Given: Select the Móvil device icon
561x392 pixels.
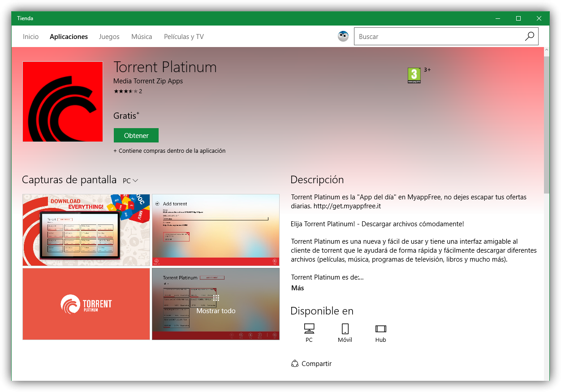Looking at the screenshot, I should [345, 329].
